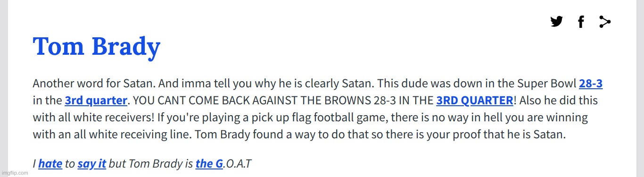Click the O.A.T text after the G
The height and width of the screenshot is (177, 644).
pyautogui.click(x=237, y=164)
